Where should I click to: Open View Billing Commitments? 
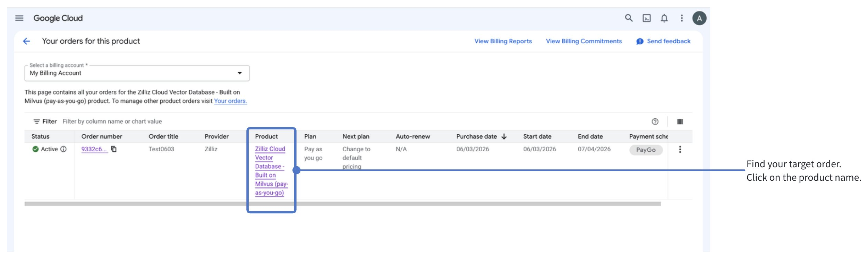tap(584, 41)
